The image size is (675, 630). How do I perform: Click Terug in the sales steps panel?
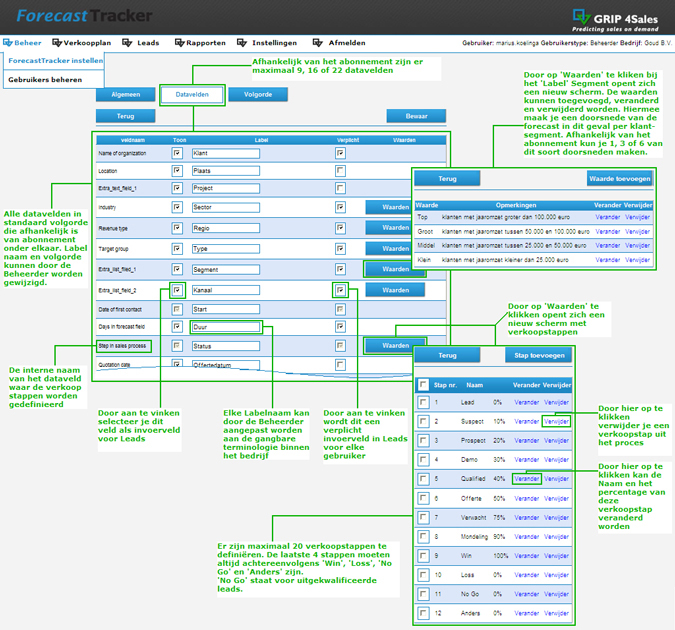point(447,355)
